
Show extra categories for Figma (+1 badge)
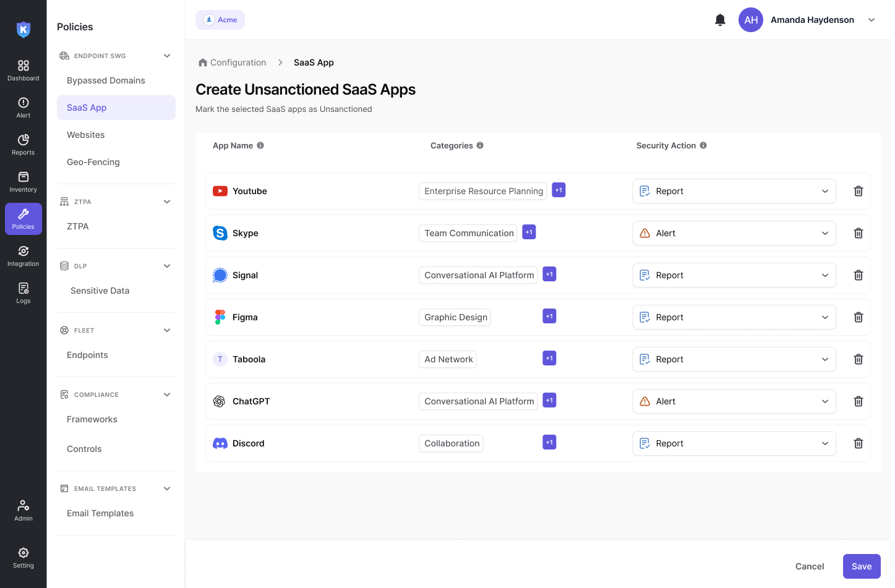click(x=549, y=316)
